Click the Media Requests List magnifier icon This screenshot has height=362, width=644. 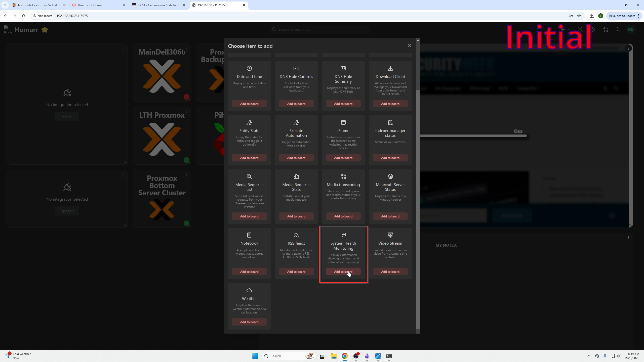pyautogui.click(x=249, y=176)
